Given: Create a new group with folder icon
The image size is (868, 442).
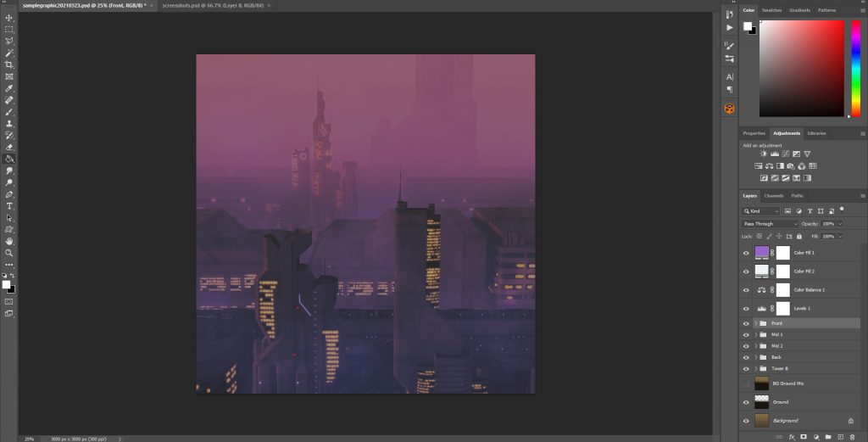Looking at the screenshot, I should click(x=828, y=437).
